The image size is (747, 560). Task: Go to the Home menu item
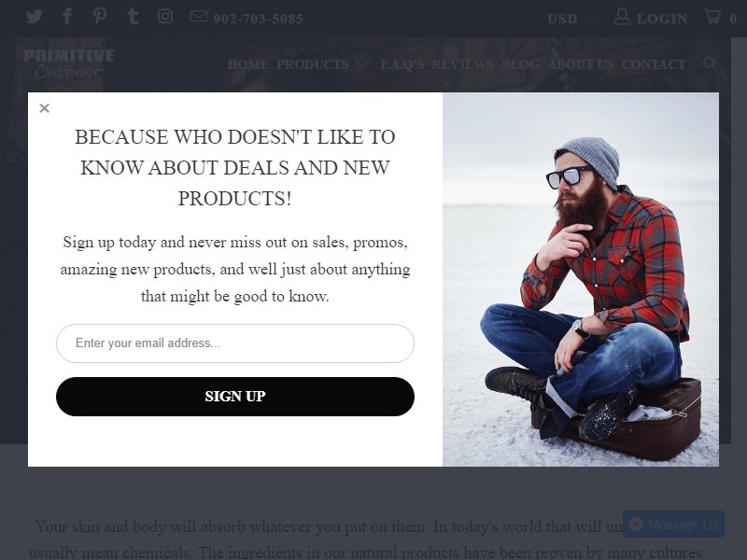(x=247, y=64)
